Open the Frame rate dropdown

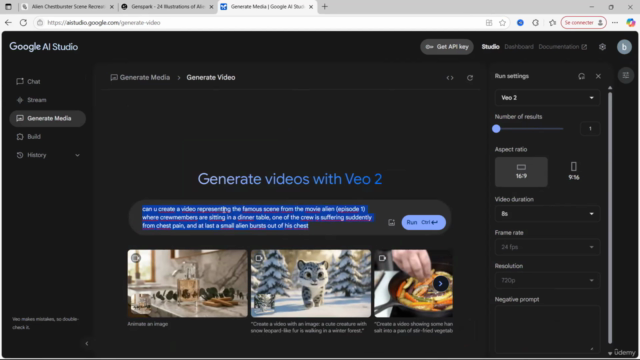pyautogui.click(x=547, y=247)
